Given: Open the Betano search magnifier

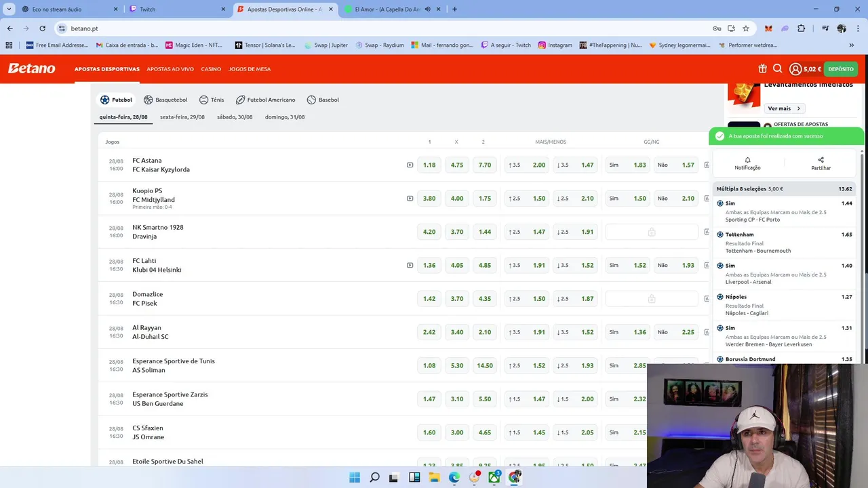Looking at the screenshot, I should tap(778, 68).
